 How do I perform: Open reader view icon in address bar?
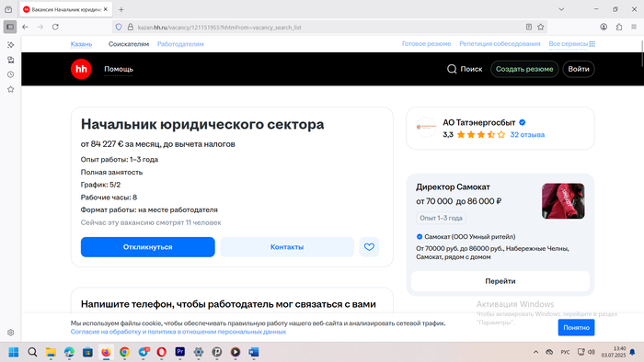click(x=529, y=27)
